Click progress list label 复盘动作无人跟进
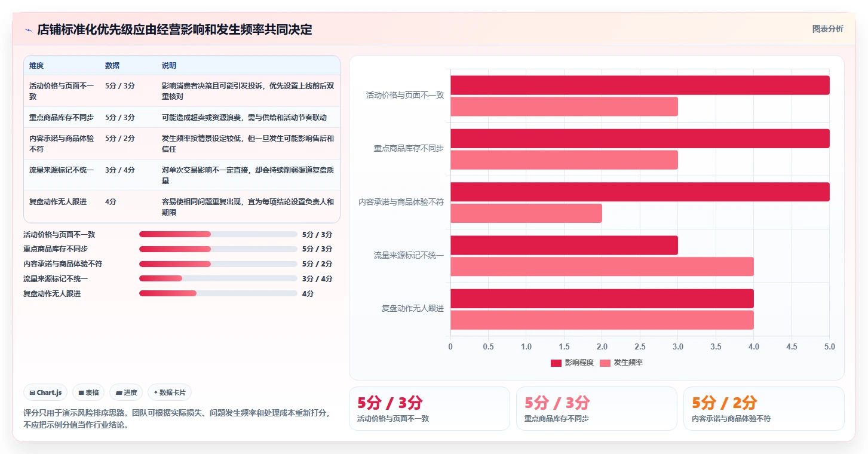 pyautogui.click(x=52, y=293)
